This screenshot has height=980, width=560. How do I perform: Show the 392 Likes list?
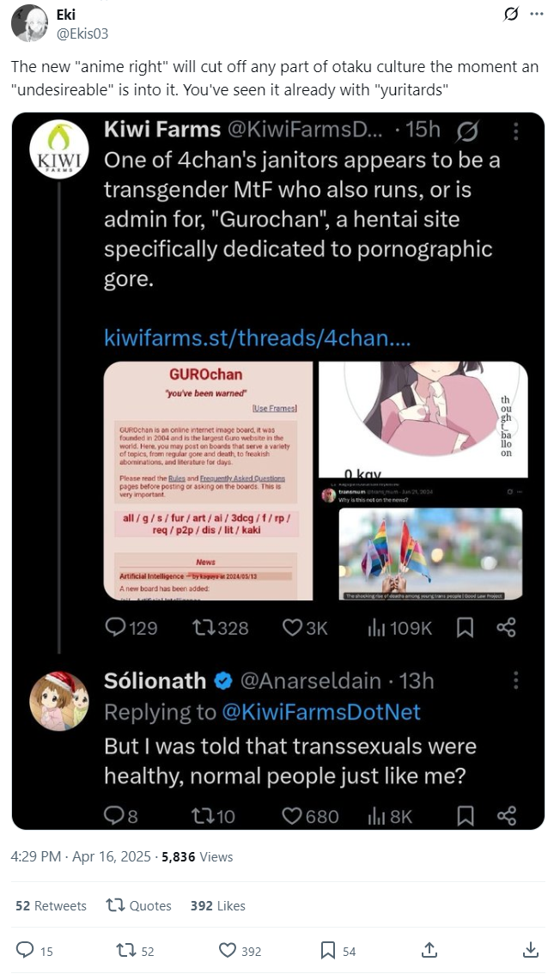pos(217,905)
